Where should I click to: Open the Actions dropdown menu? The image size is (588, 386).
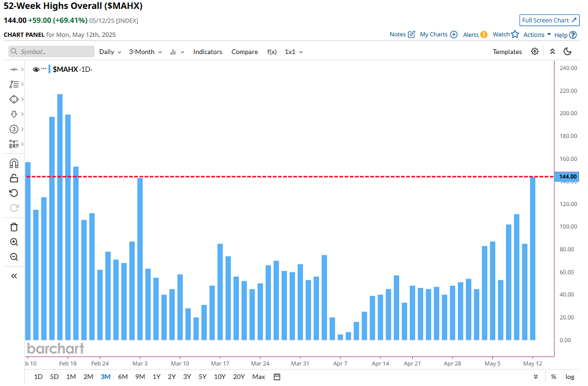point(537,34)
